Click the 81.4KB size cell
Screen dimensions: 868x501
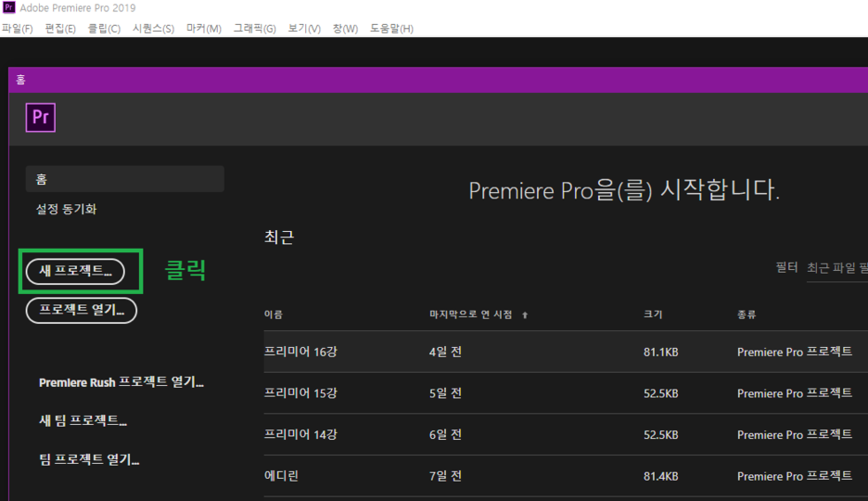coord(661,476)
